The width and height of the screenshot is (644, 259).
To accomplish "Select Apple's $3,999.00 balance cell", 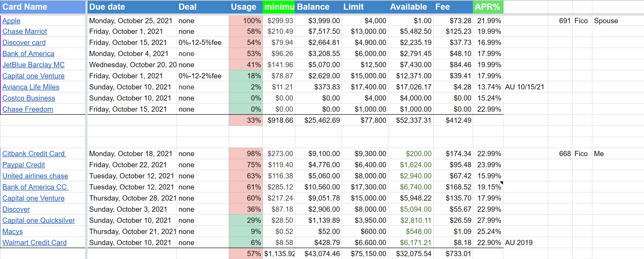I will coord(318,21).
